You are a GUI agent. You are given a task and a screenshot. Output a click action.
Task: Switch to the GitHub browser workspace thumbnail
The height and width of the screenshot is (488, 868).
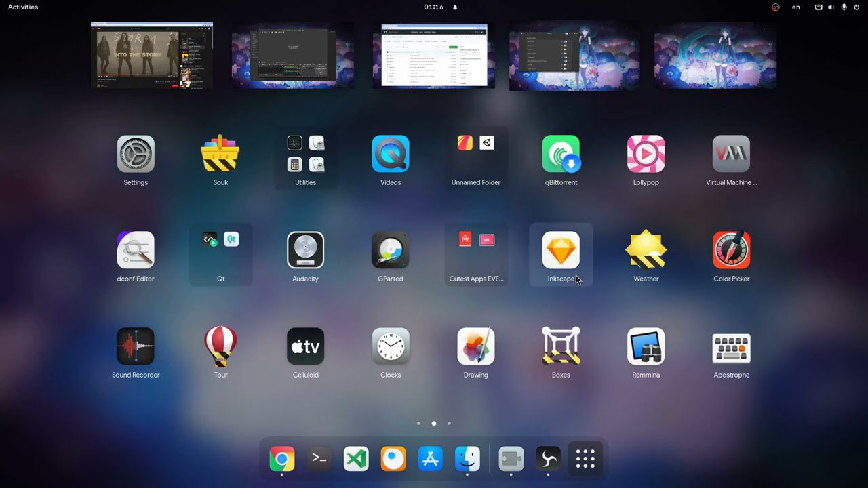434,56
